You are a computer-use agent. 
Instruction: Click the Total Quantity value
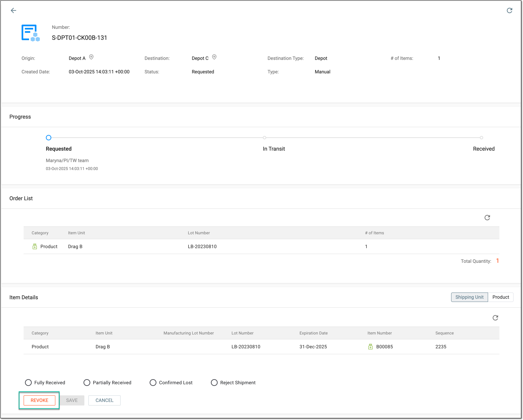click(x=497, y=261)
